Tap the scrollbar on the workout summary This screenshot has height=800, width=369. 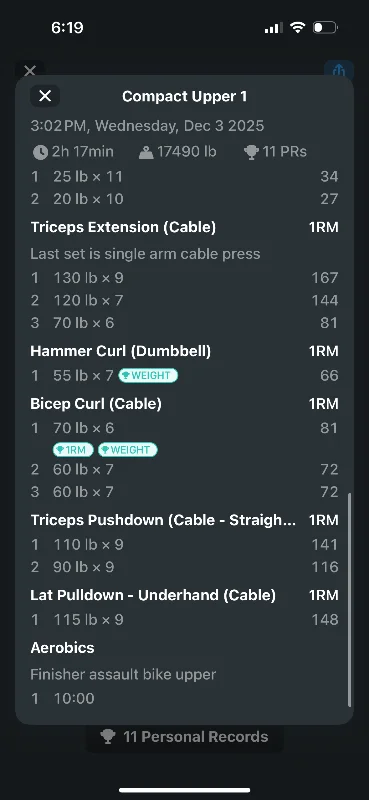350,599
